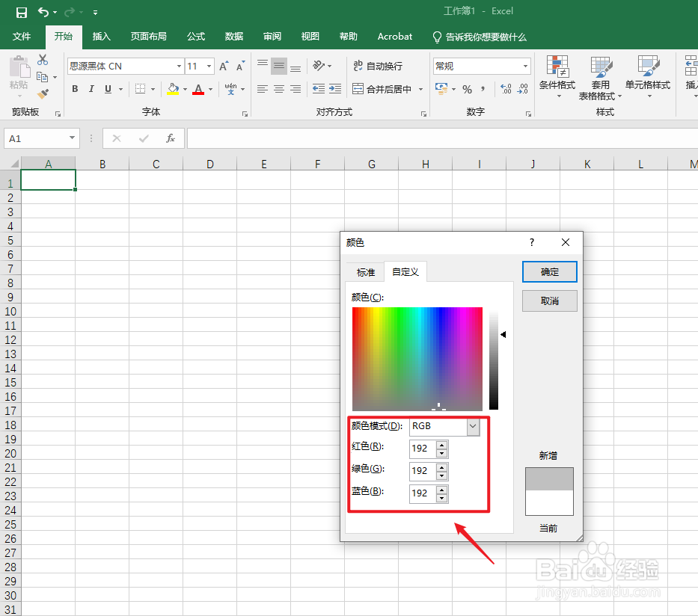Click the help question mark in color dialog
698x616 pixels.
click(x=531, y=242)
